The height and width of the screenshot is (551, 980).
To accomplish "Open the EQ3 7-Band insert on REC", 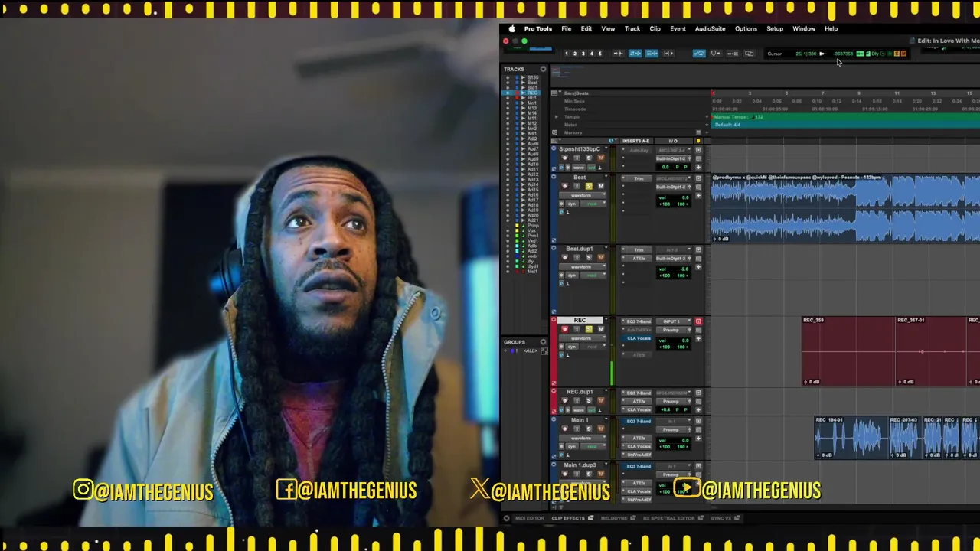I will tap(637, 321).
